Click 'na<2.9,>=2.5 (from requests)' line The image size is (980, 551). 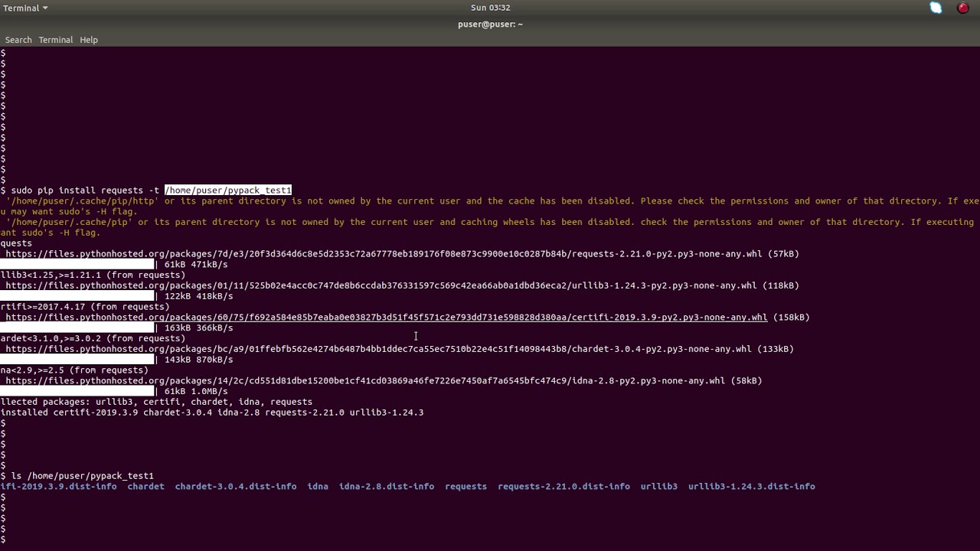74,370
